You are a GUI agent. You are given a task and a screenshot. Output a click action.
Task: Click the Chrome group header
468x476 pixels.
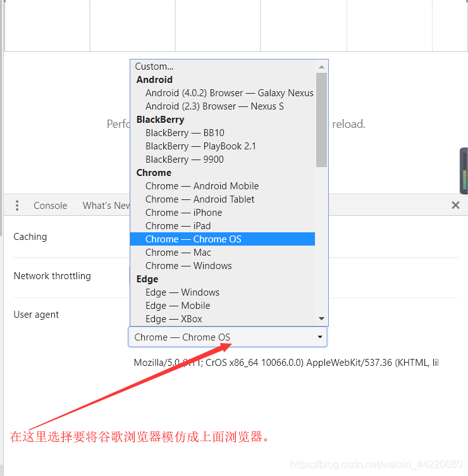click(154, 173)
